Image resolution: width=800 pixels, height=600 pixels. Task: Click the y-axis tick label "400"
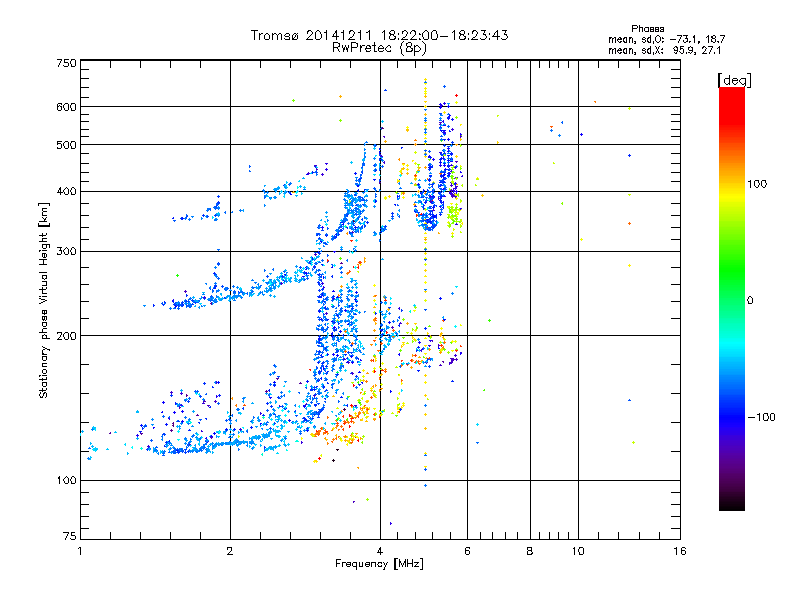[66, 192]
